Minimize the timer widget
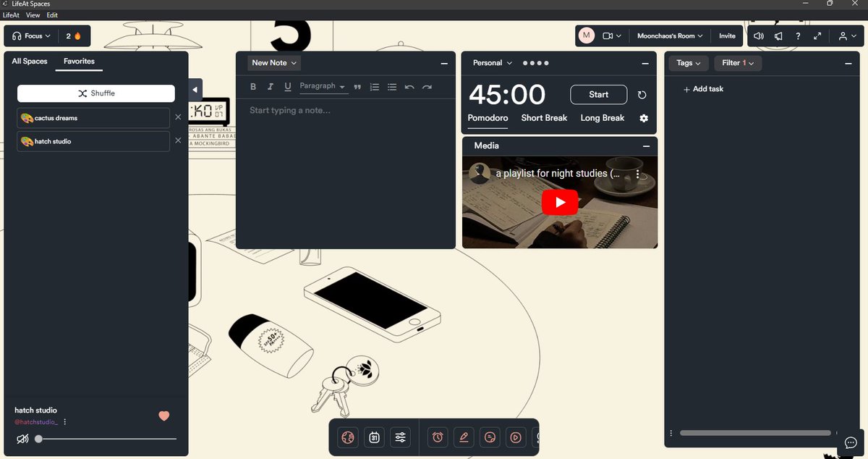 click(x=645, y=64)
